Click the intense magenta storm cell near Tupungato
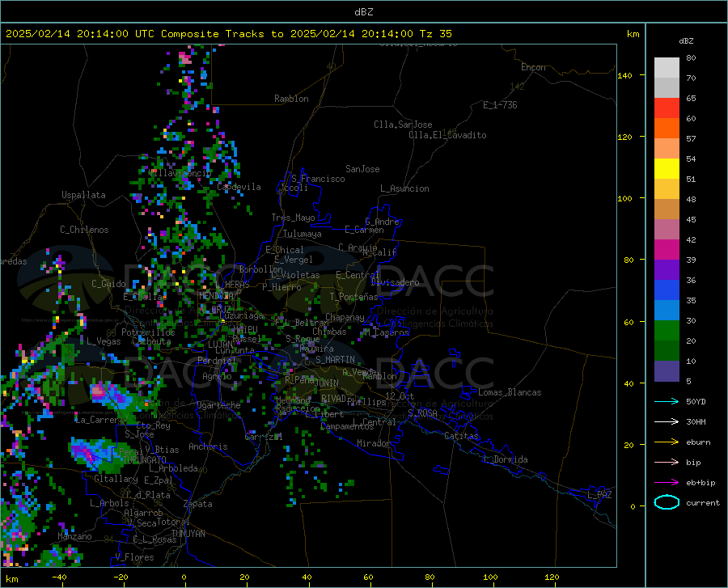The width and height of the screenshot is (728, 588). coord(88,454)
